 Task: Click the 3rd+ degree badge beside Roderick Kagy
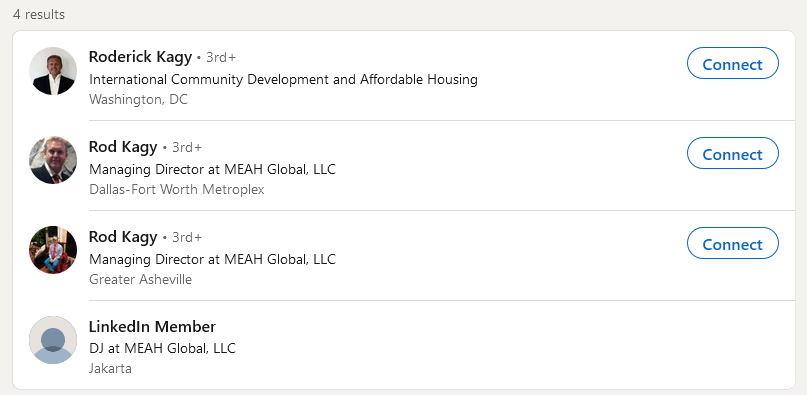[x=221, y=58]
